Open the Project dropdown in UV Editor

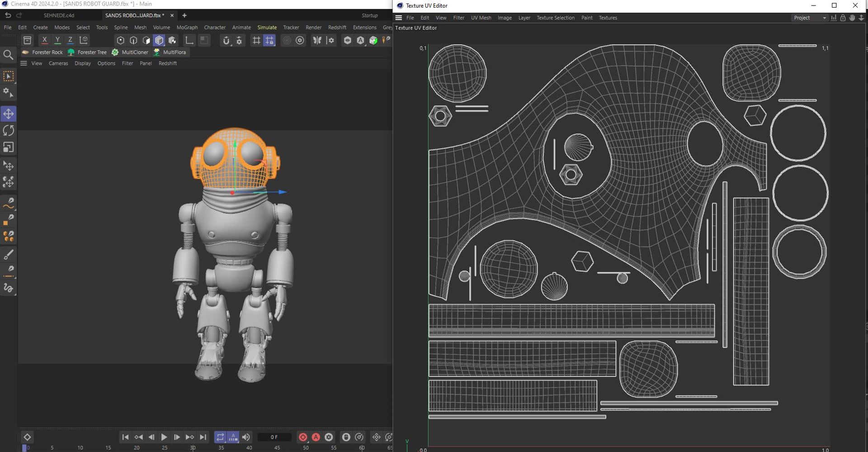coord(809,18)
